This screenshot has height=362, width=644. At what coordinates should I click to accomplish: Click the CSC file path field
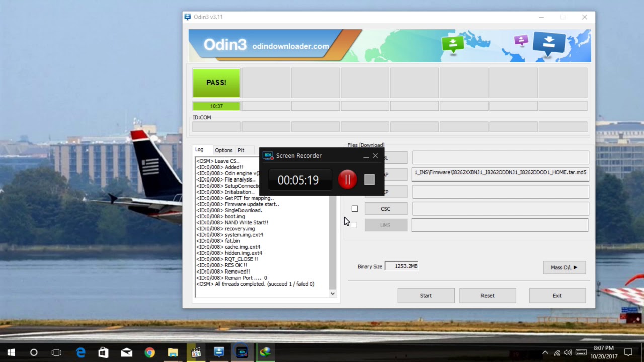pos(501,208)
